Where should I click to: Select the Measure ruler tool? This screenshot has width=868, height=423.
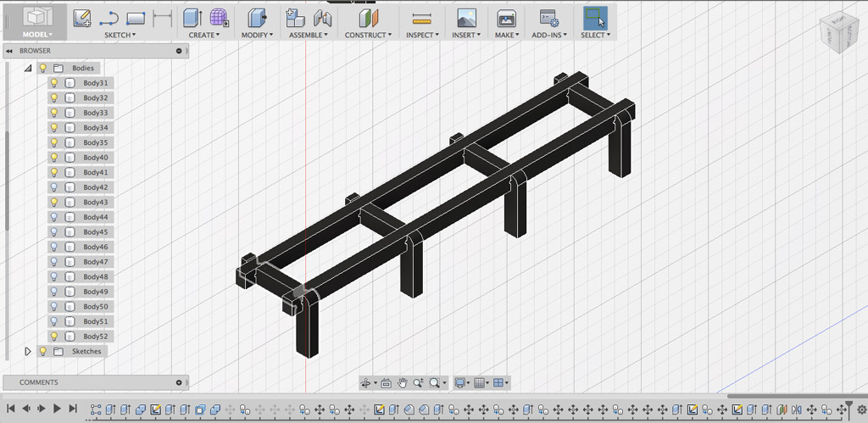[422, 20]
